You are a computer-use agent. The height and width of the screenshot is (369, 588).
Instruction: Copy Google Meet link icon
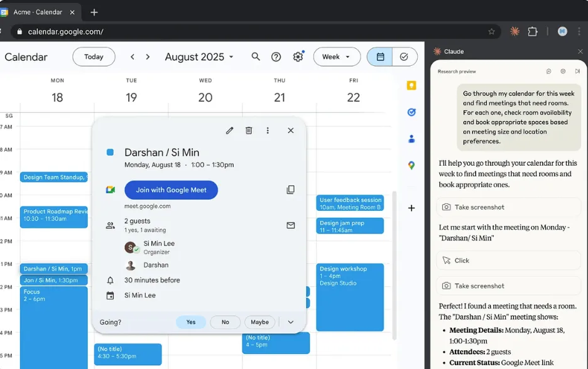tap(291, 190)
